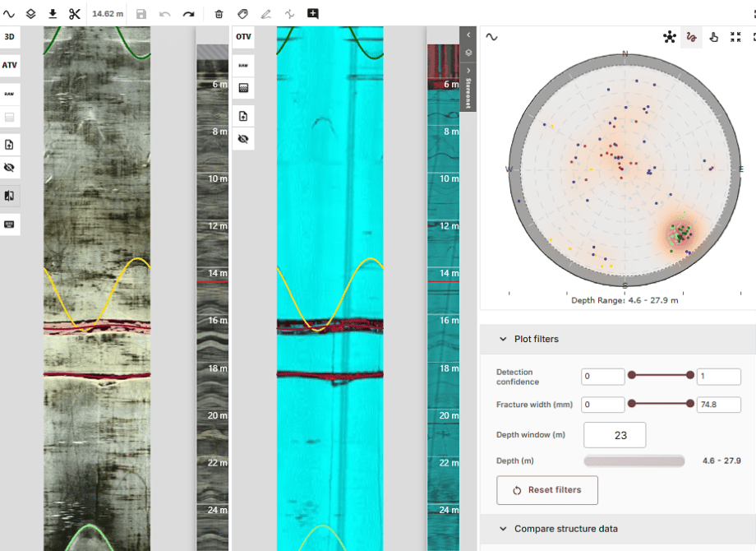Click the ruler scale icon in ATV panel

10,225
